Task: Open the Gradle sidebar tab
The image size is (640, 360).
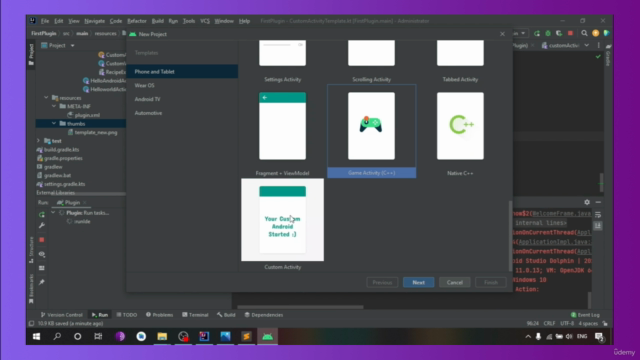Action: pyautogui.click(x=607, y=55)
